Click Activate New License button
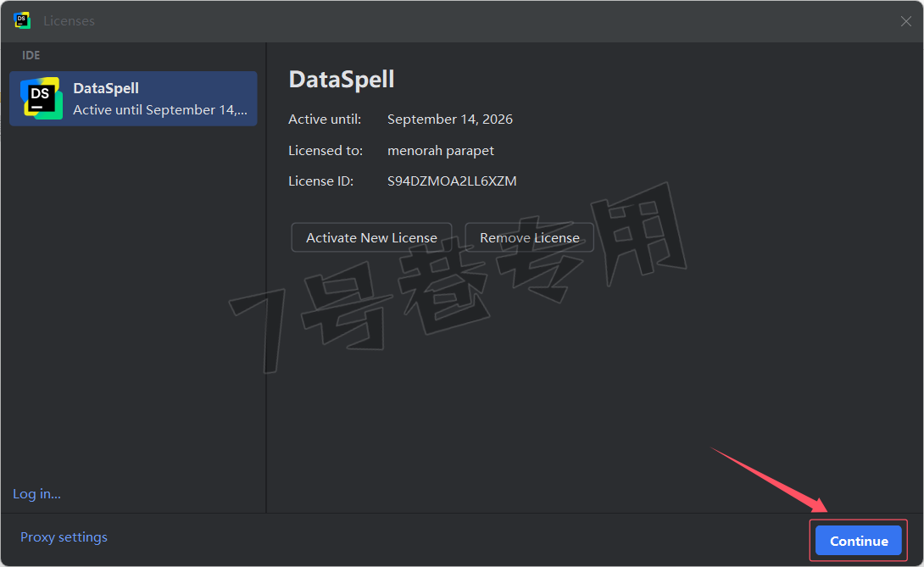The height and width of the screenshot is (567, 924). [x=372, y=237]
